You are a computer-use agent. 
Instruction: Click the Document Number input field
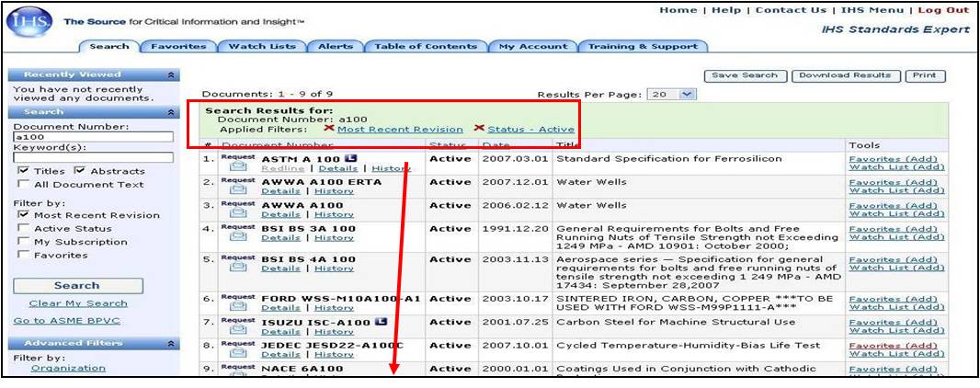[93, 137]
